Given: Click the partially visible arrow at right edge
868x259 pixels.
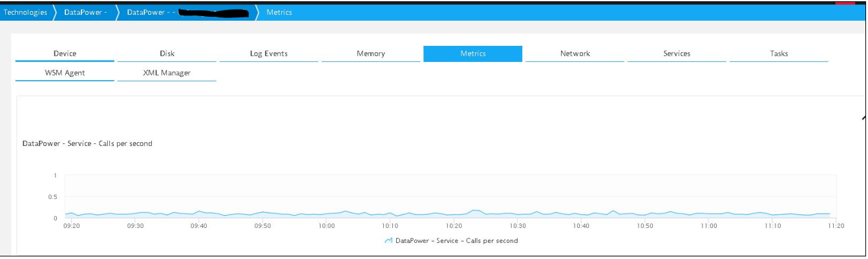Looking at the screenshot, I should [x=863, y=118].
